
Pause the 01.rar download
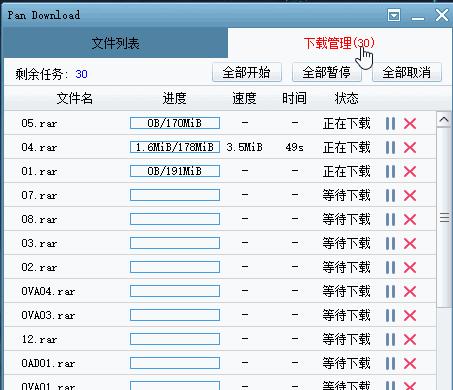pyautogui.click(x=390, y=172)
